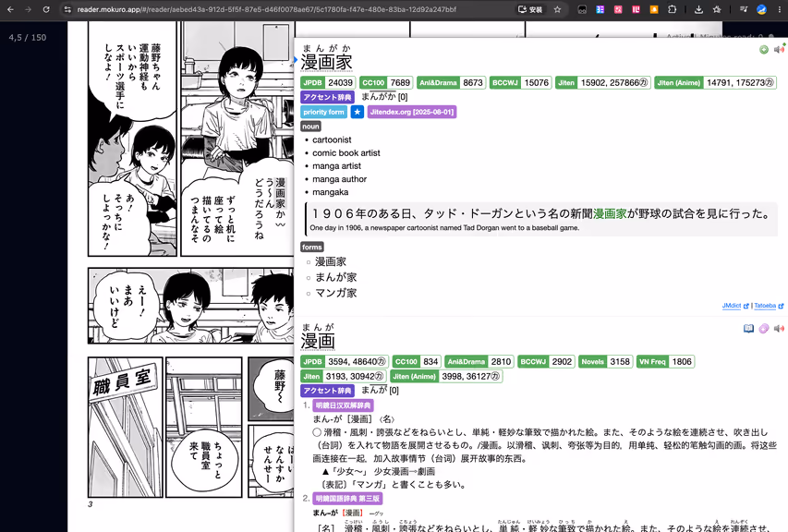The width and height of the screenshot is (788, 532).
Task: Open the media control music icon
Action: (x=744, y=9)
